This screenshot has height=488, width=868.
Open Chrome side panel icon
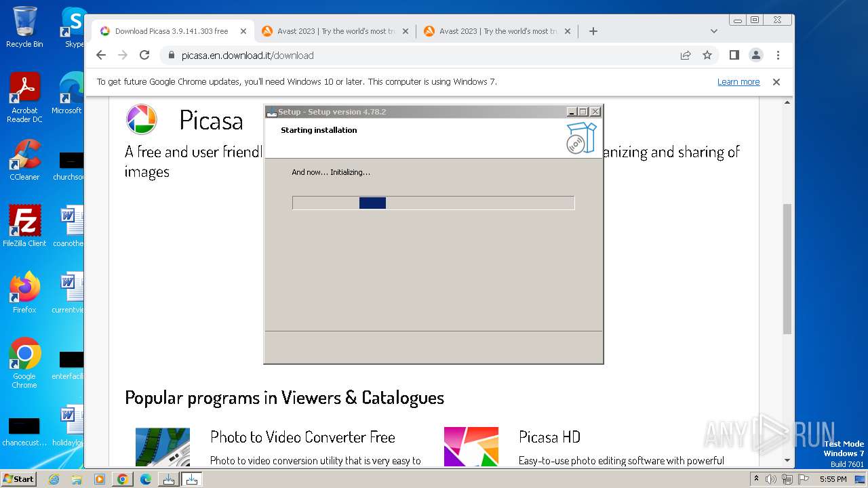734,55
